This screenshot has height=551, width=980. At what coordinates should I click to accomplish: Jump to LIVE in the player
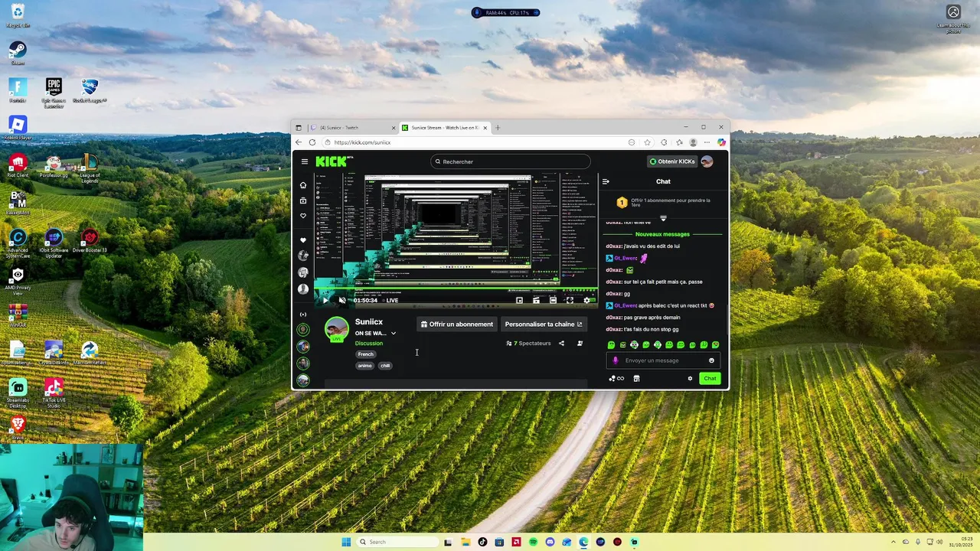(392, 300)
